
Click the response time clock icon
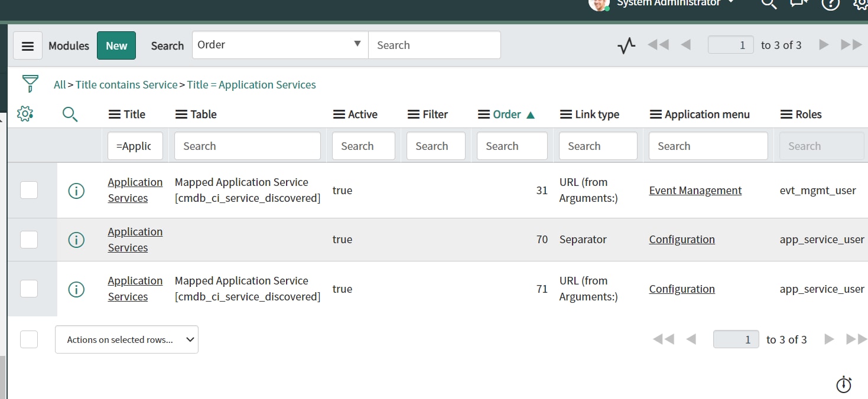point(843,384)
